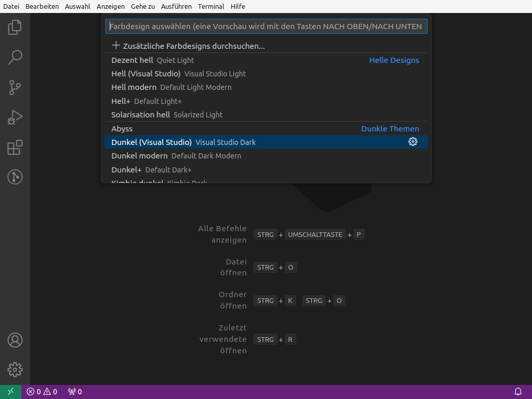Click Ordner öffnen shortcut label

tap(233, 300)
